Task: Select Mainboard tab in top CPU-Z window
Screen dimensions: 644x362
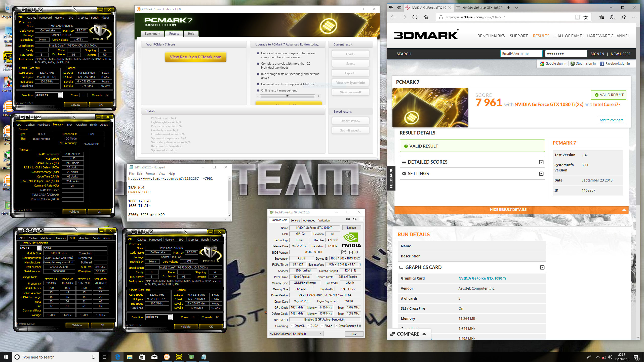Action: (x=45, y=18)
